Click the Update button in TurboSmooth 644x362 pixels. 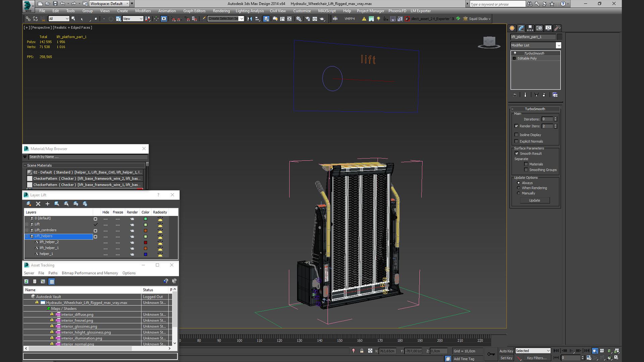534,200
